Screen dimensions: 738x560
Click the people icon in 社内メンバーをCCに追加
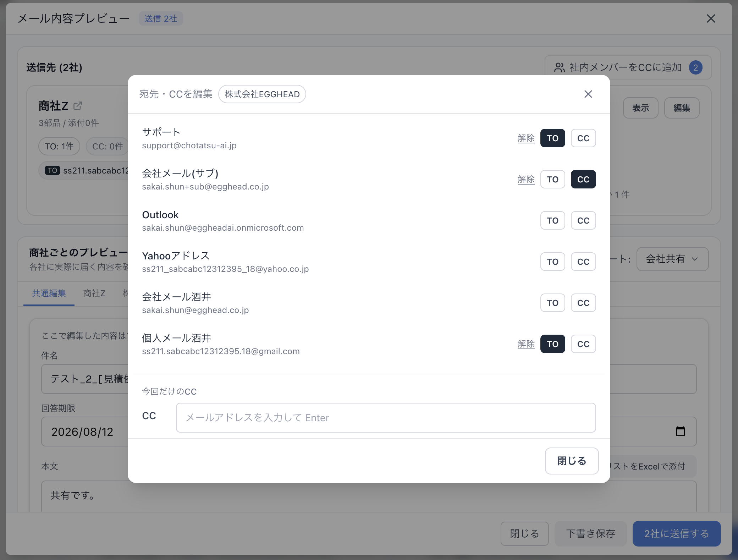(x=559, y=67)
